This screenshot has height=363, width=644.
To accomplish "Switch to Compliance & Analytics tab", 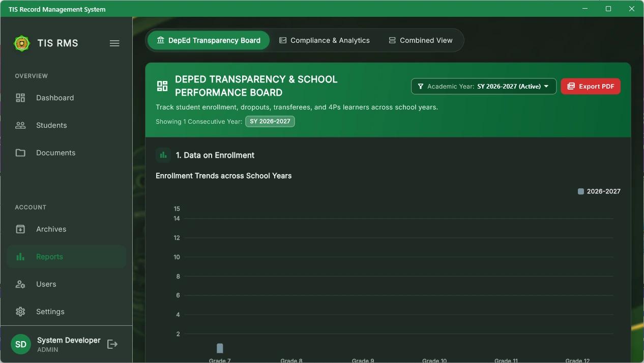I will pos(325,40).
